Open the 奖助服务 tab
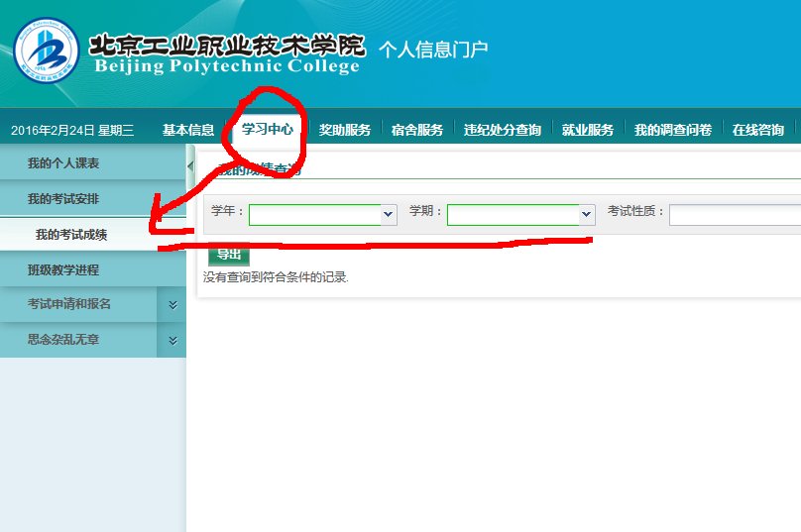Viewport: 801px width, 532px height. (x=345, y=130)
